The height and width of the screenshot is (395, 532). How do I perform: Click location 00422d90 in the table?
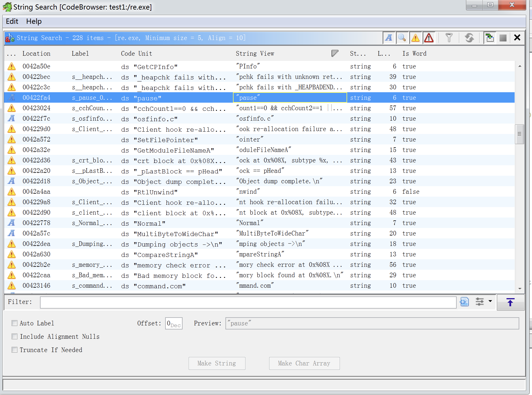coord(37,213)
